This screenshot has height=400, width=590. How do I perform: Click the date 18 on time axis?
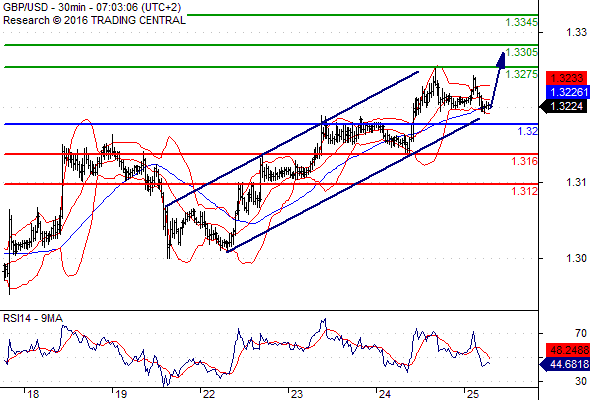33,394
